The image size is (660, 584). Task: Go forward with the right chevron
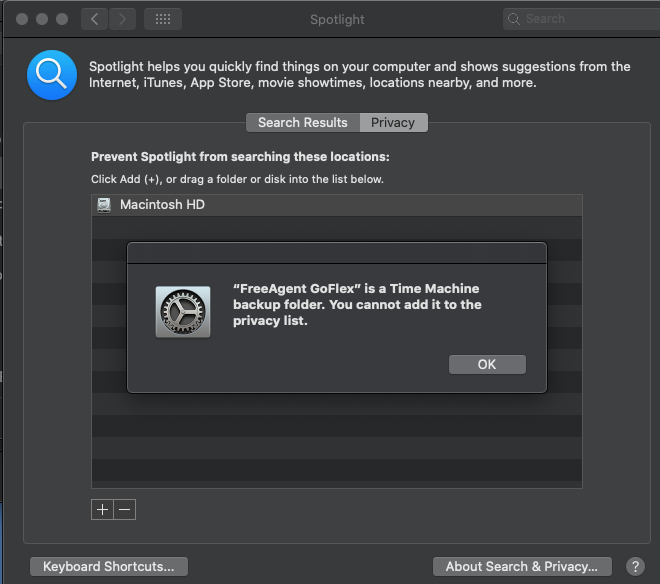click(122, 19)
